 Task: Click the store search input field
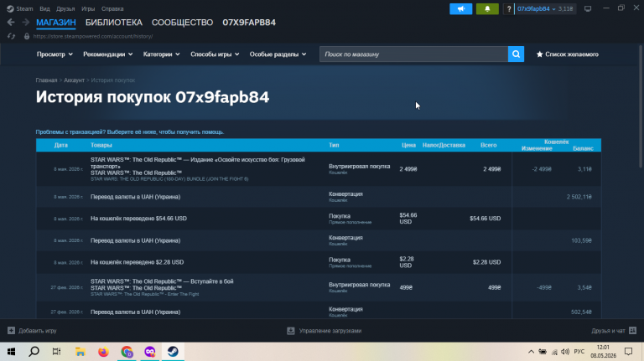(x=413, y=54)
